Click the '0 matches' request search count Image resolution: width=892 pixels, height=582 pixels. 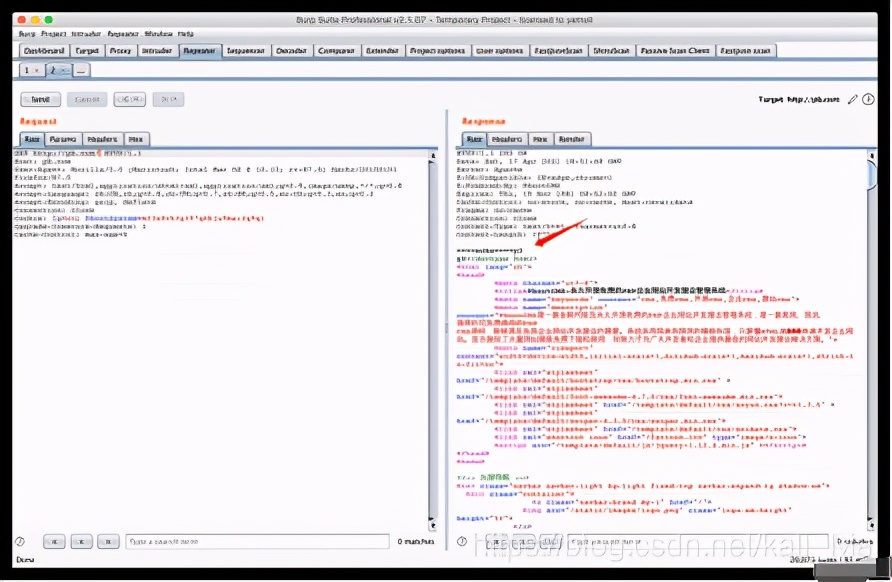[416, 542]
